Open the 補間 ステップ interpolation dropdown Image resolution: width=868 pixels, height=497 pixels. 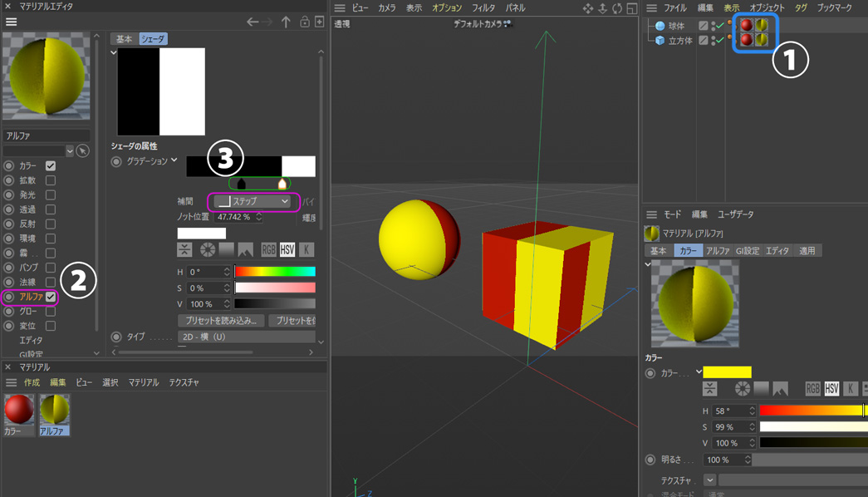point(253,201)
